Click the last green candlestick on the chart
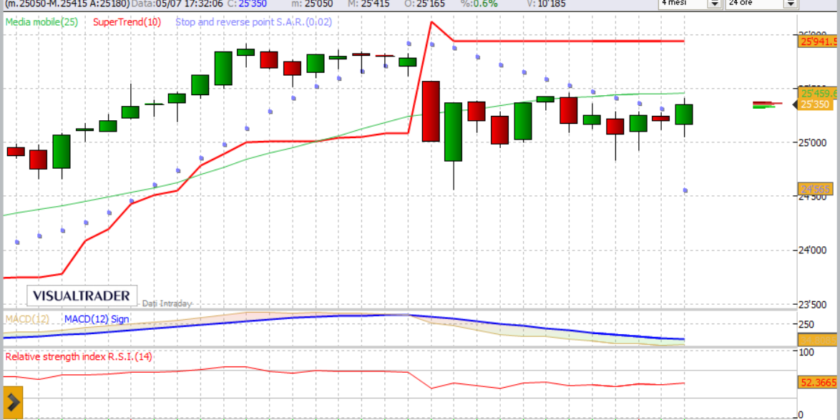840x420 pixels. pyautogui.click(x=684, y=115)
